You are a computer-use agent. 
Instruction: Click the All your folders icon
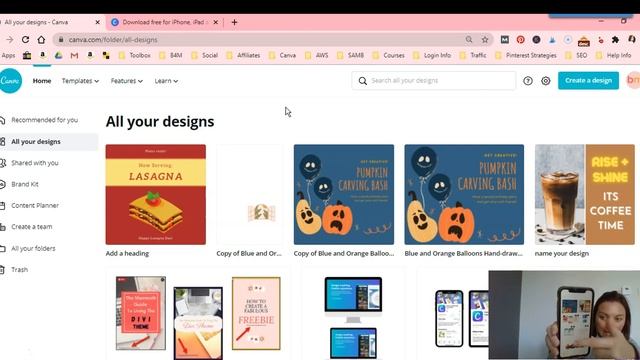[x=2, y=248]
